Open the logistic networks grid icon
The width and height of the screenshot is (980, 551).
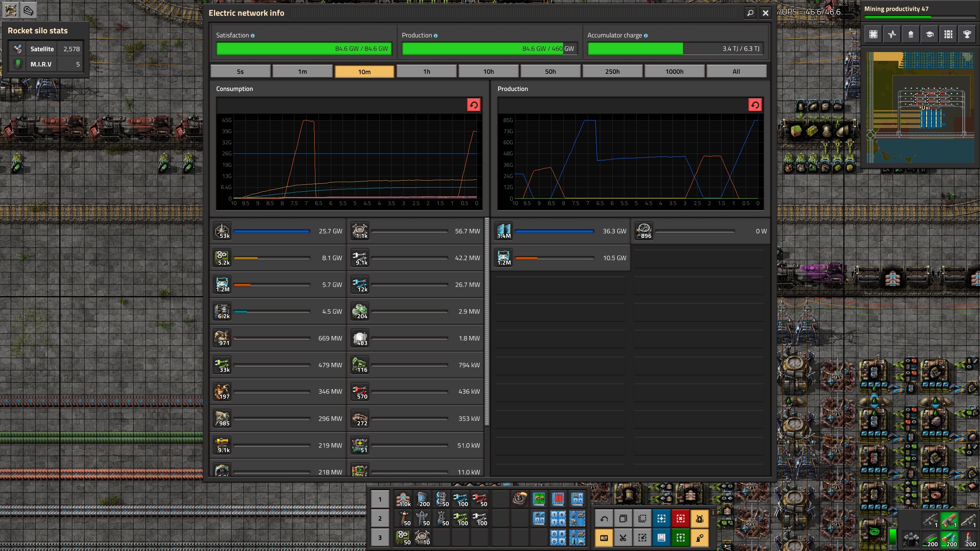[x=948, y=34]
